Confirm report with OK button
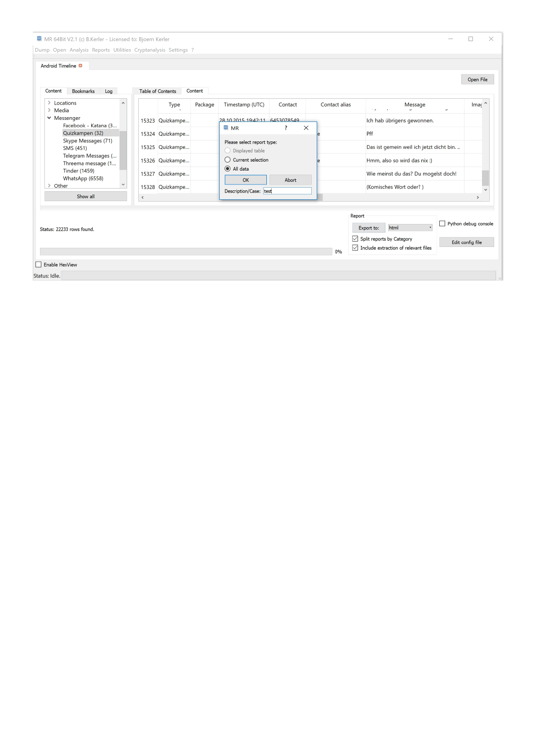Viewport: 535px width, 756px height. (x=246, y=180)
